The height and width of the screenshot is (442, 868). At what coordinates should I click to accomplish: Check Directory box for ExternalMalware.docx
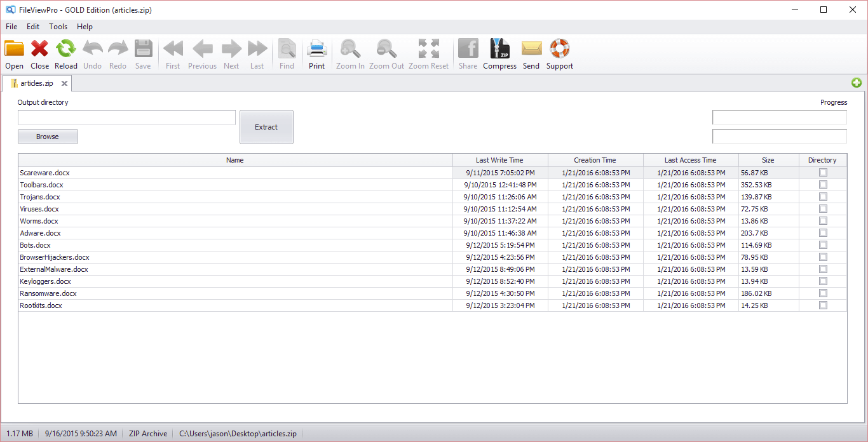pos(824,269)
